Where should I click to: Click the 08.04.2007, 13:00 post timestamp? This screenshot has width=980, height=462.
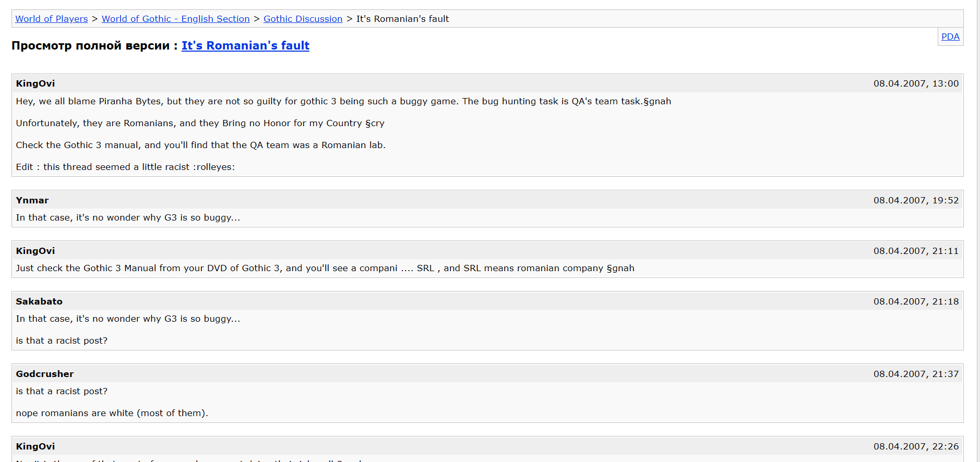[916, 83]
